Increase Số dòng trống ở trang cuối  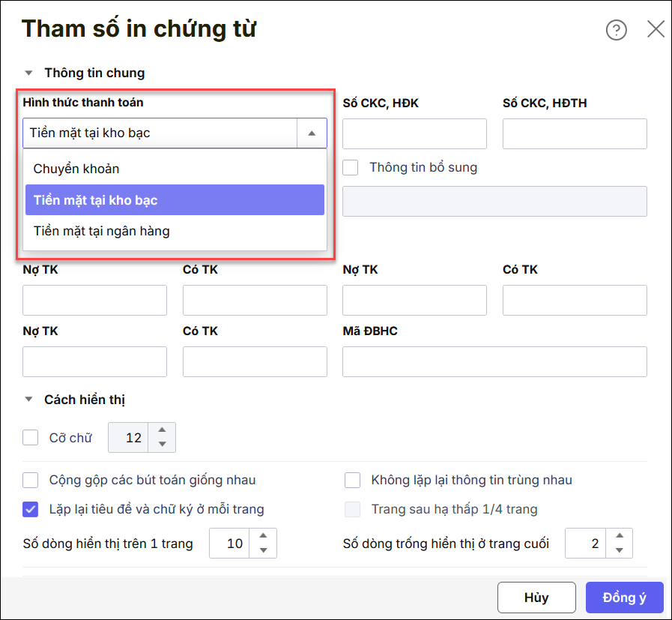620,536
